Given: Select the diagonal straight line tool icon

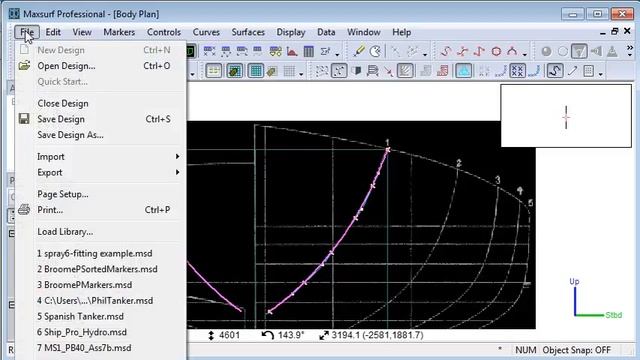Looking at the screenshot, I should click(x=573, y=71).
